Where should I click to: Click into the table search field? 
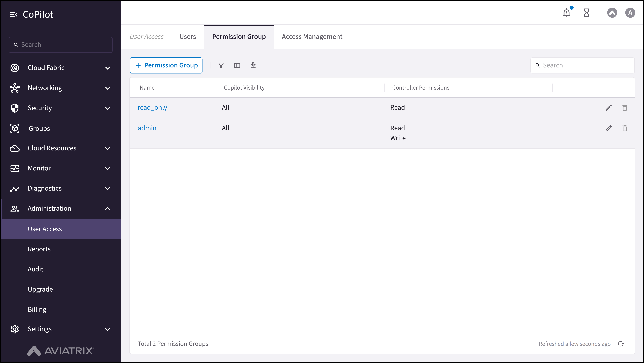582,65
